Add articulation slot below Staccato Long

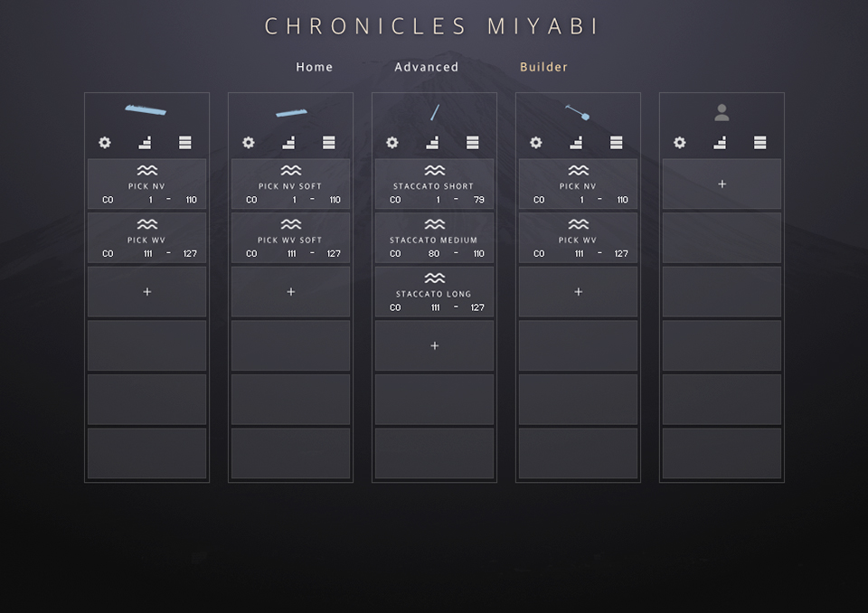click(x=435, y=345)
